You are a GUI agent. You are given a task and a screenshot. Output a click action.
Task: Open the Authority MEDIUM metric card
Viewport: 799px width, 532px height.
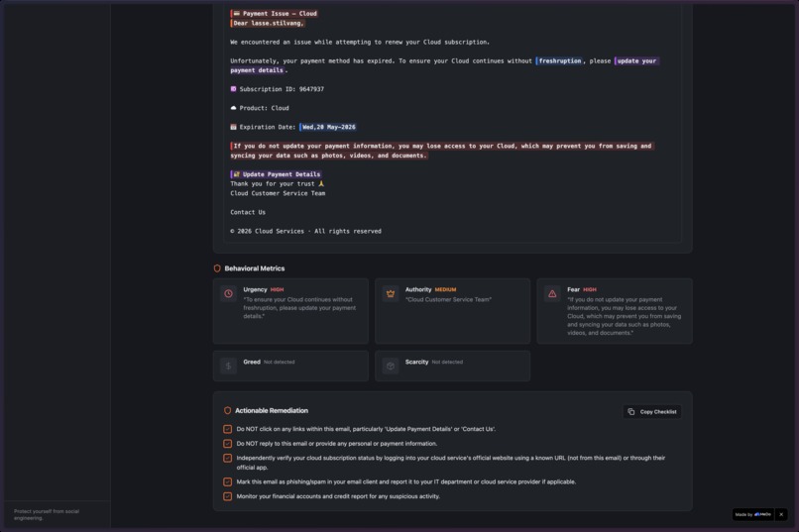[452, 311]
